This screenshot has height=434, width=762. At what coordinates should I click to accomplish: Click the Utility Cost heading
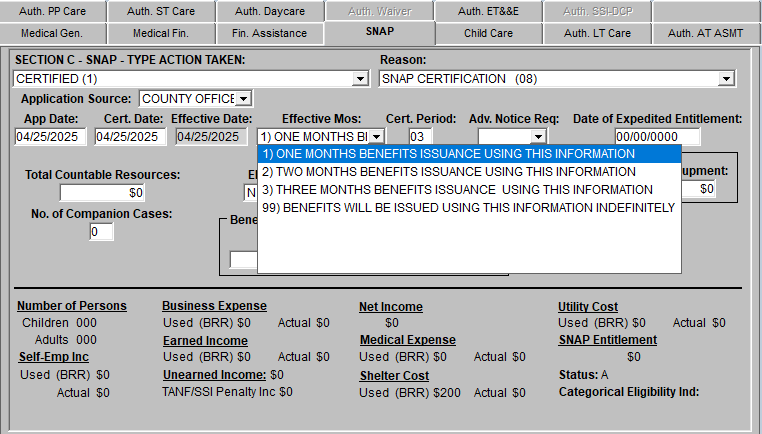(x=588, y=307)
